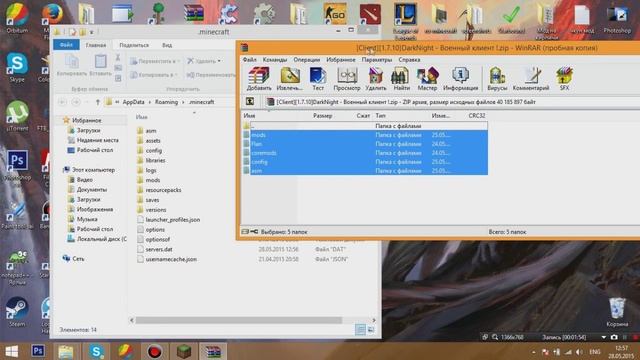Click the Windows Start button
Image resolution: width=640 pixels, height=360 pixels.
pyautogui.click(x=11, y=351)
